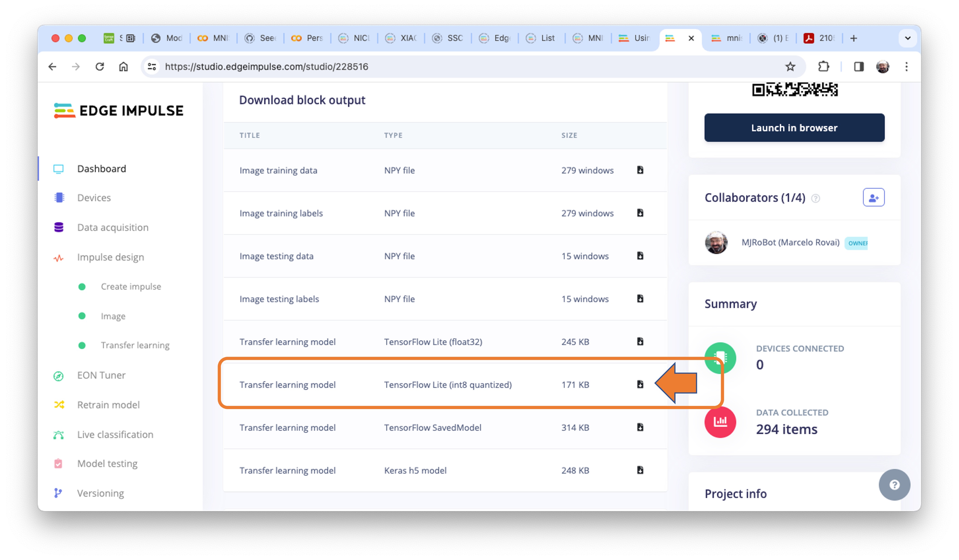Open EON Tuner
This screenshot has width=959, height=560.
[101, 375]
